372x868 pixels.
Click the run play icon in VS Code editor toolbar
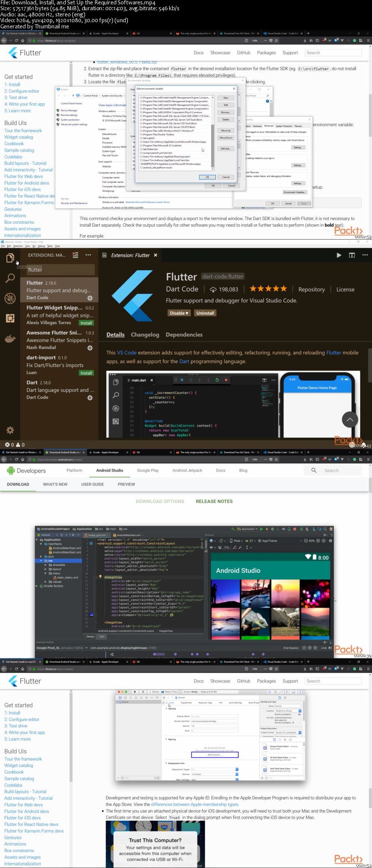339,255
